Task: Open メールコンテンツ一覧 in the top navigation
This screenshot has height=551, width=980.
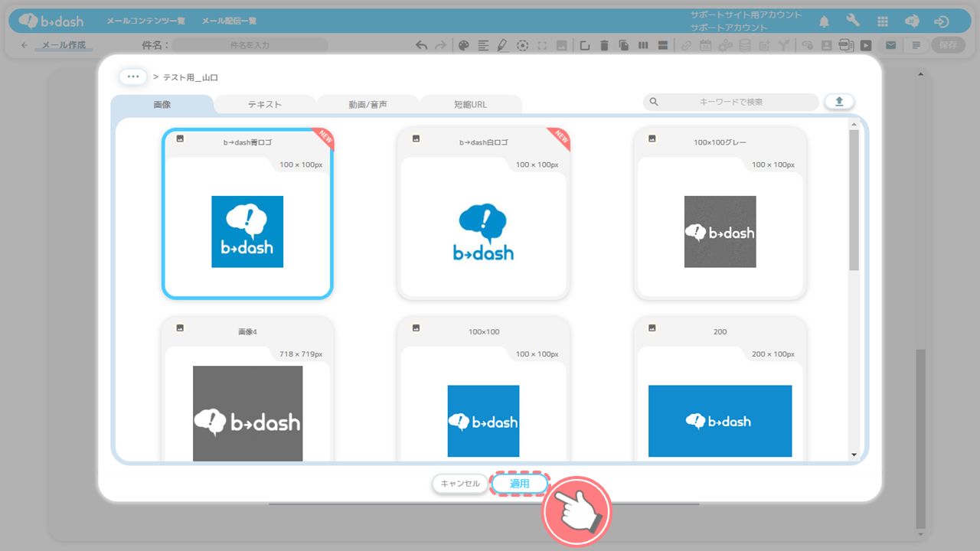Action: 146,21
